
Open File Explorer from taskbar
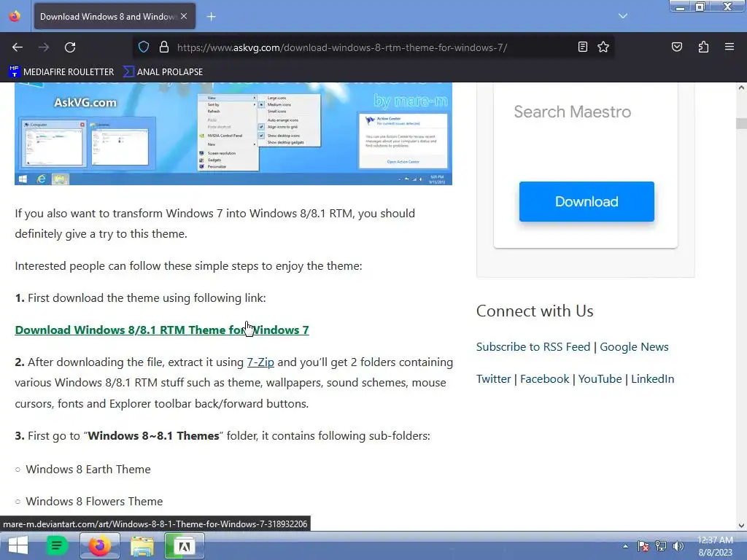point(142,546)
